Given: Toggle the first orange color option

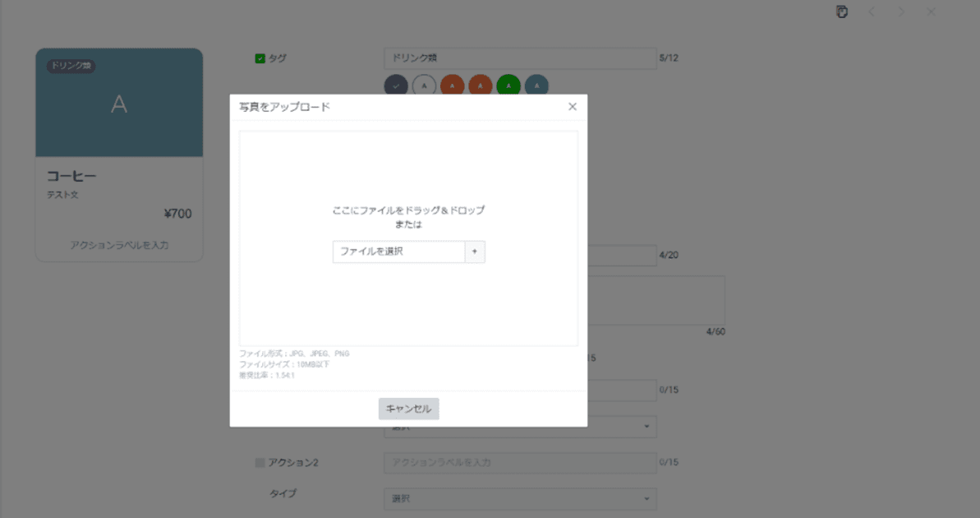Looking at the screenshot, I should 453,85.
